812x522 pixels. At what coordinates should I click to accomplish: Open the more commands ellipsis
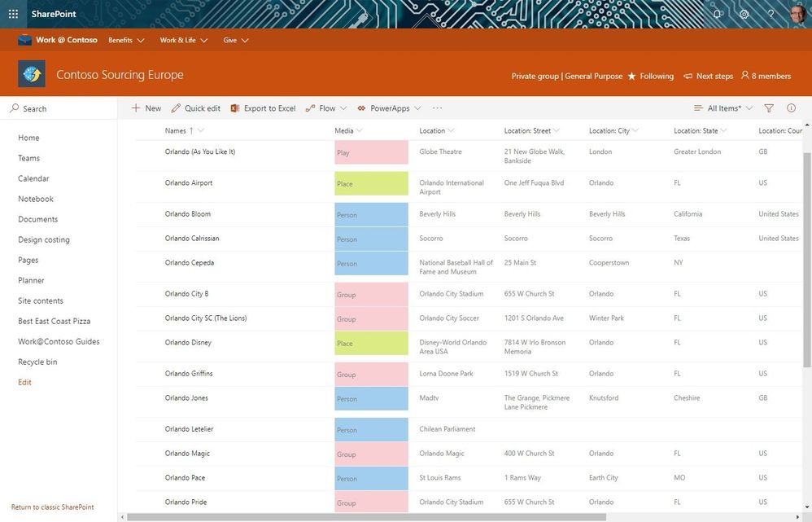coord(437,107)
